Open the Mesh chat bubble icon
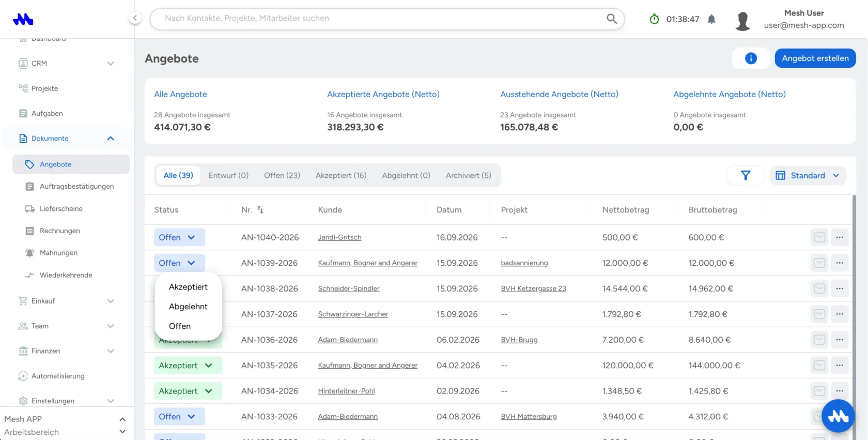Screen dimensions: 868x440 [838, 416]
